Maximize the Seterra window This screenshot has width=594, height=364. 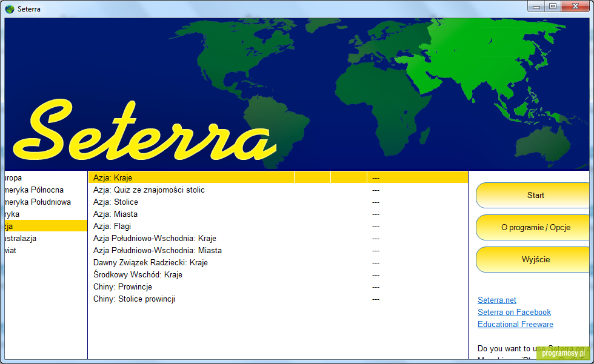tap(553, 7)
